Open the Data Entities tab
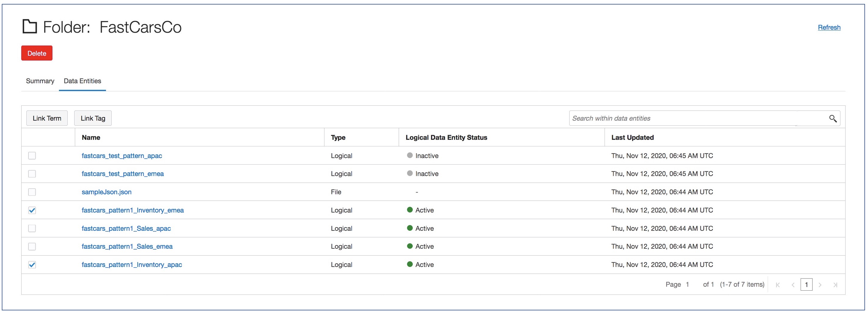 83,81
